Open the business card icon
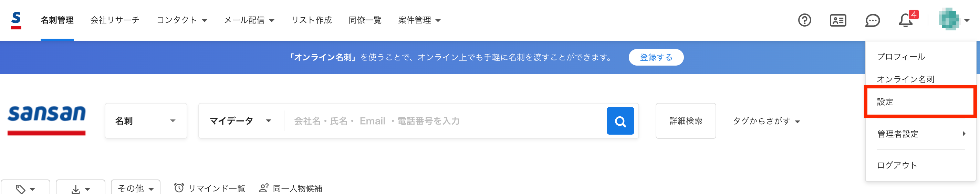The height and width of the screenshot is (194, 980). 838,20
